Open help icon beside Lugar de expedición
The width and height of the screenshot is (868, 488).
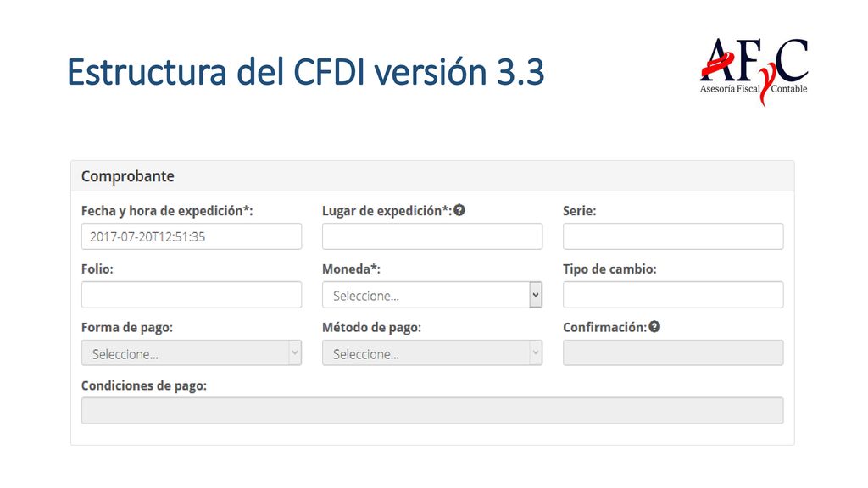point(459,210)
